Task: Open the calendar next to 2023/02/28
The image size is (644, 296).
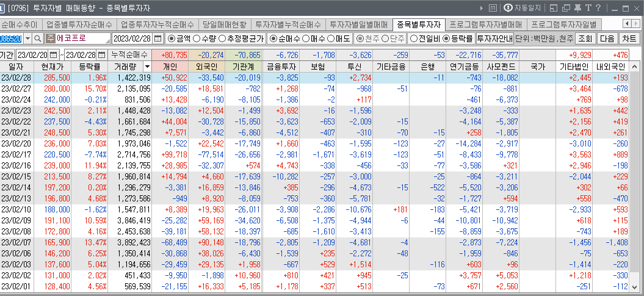Action: coord(158,38)
